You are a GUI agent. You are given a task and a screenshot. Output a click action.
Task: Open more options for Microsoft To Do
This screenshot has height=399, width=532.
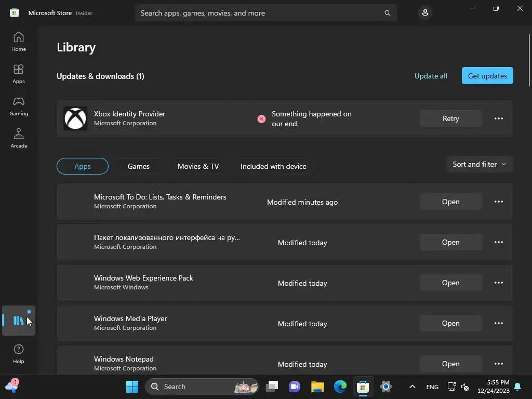tap(498, 202)
